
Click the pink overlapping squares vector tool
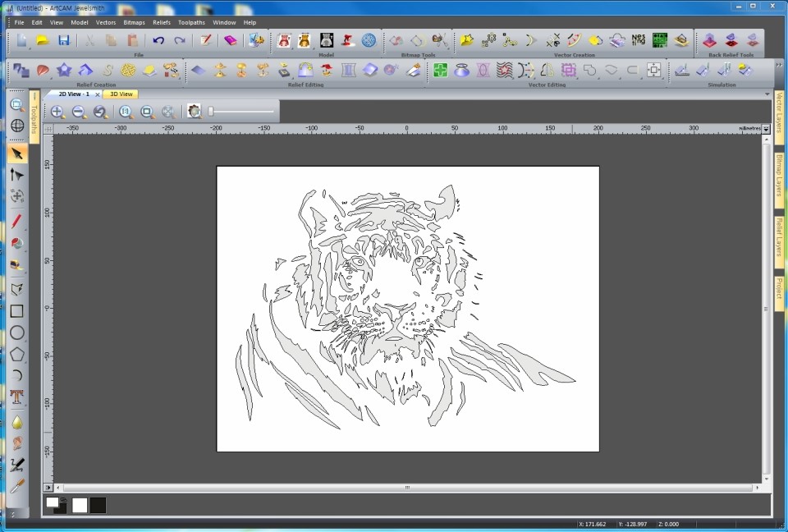pyautogui.click(x=568, y=70)
